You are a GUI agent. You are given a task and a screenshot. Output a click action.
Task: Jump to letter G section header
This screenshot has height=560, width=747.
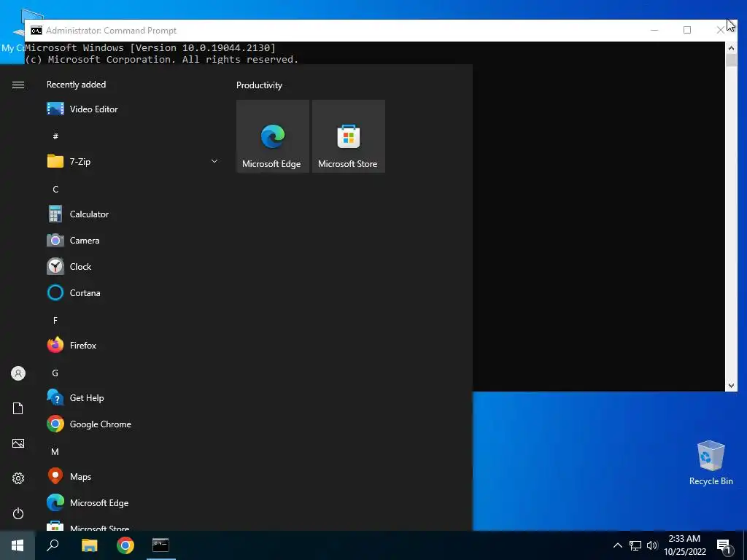pos(55,373)
